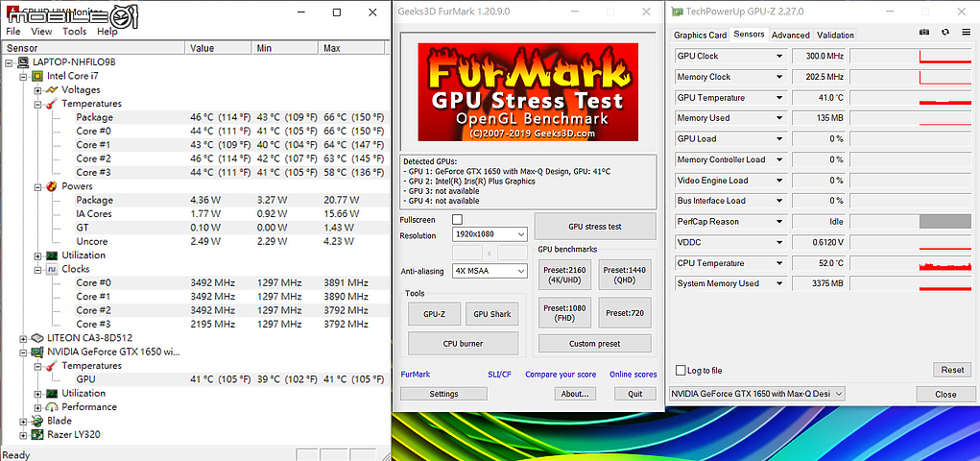Expand the Razer LY320 node

click(24, 434)
